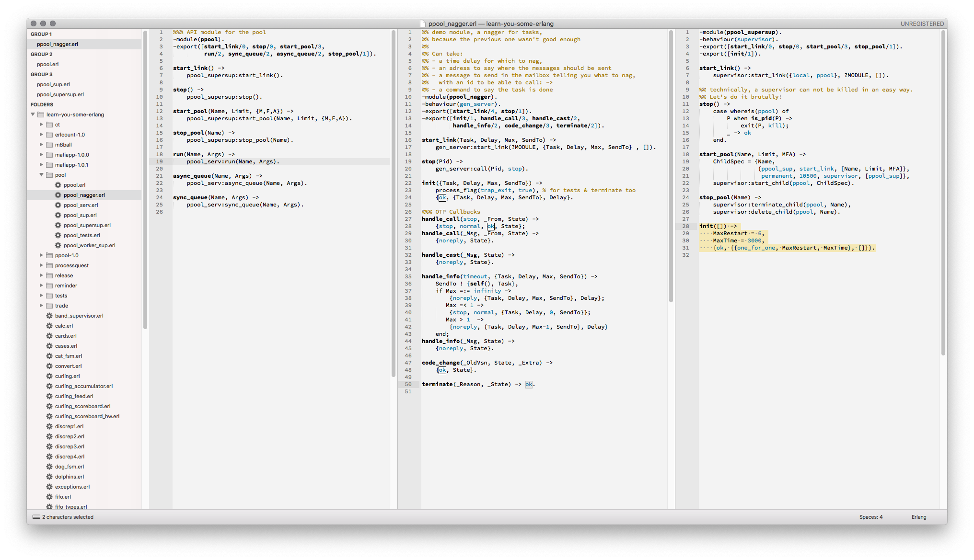The width and height of the screenshot is (974, 560).
Task: Expand the erlcount-1.0 folder
Action: (42, 135)
